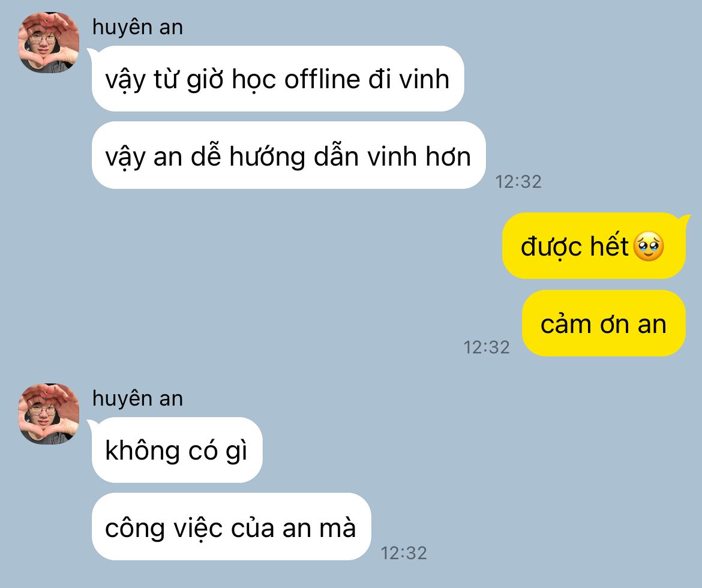The image size is (702, 588).
Task: Click the 12:32 timestamp left of 'cảm ơn an'
Action: pyautogui.click(x=486, y=347)
